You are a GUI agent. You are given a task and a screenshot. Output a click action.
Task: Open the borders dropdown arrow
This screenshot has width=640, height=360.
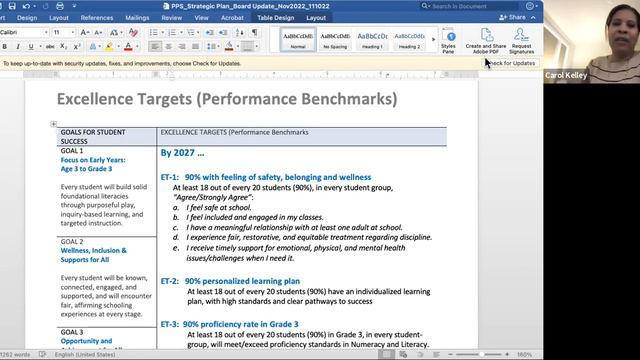click(256, 47)
